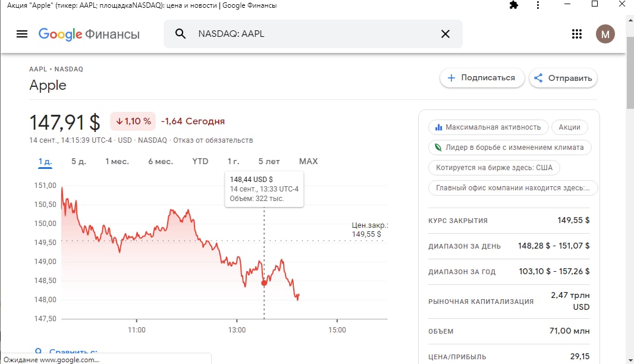Click the Apple company name heading

48,85
